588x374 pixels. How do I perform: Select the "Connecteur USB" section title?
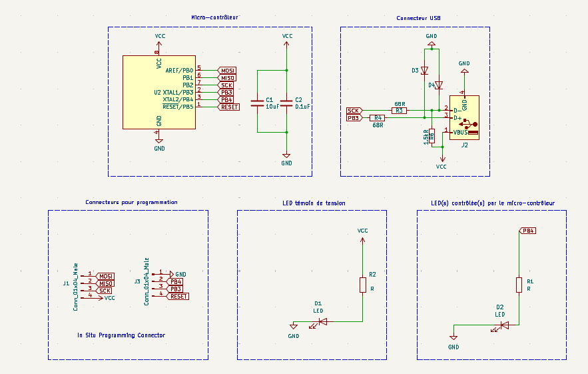[x=418, y=18]
